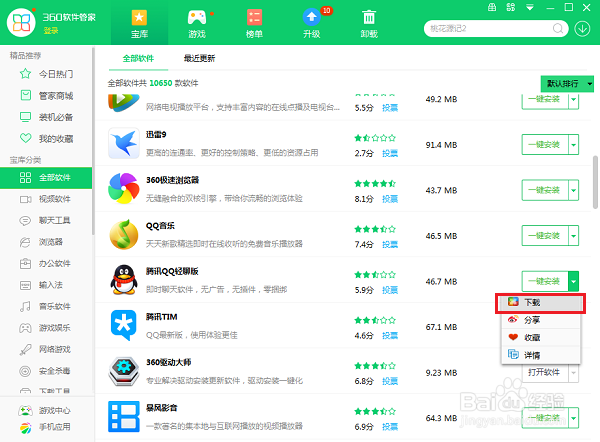The image size is (600, 442).
Task: Select 全部软件 category in sidebar
Action: (x=46, y=178)
